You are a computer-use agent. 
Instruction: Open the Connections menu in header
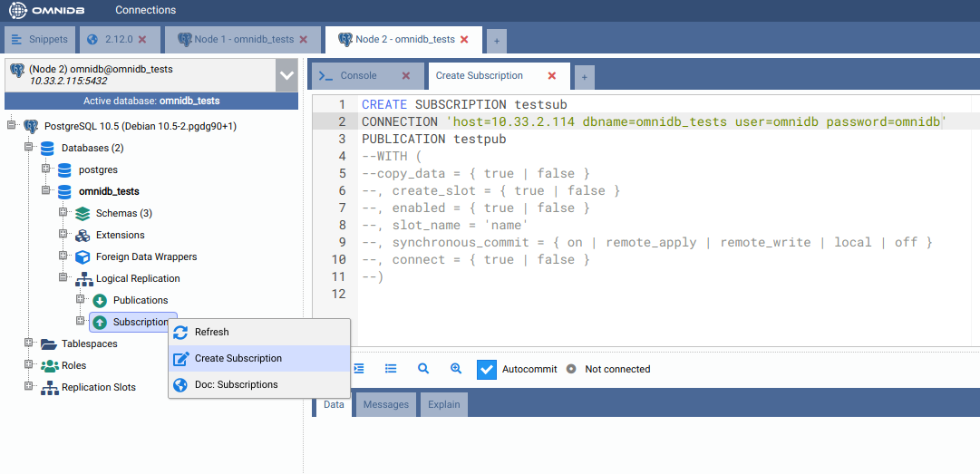[x=145, y=10]
